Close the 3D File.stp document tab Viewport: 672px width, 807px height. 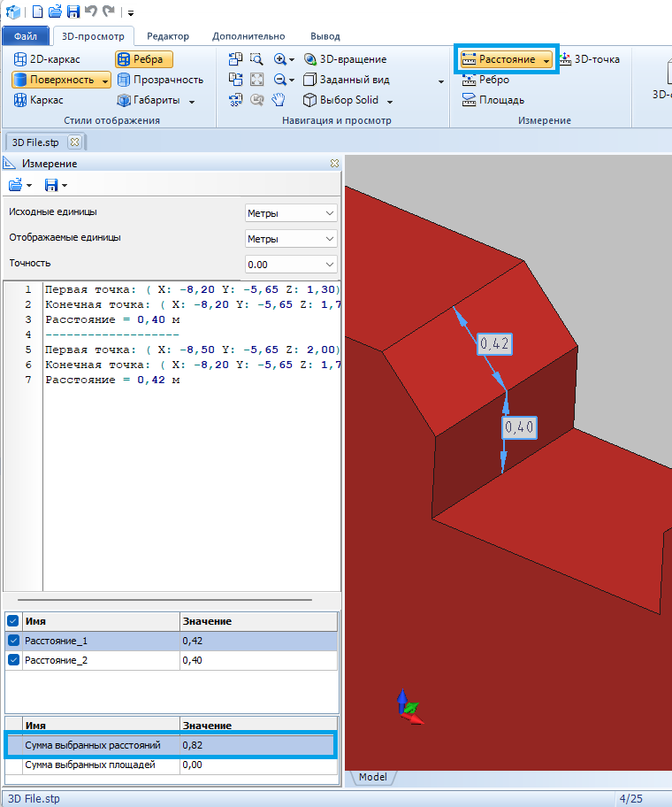[x=74, y=142]
